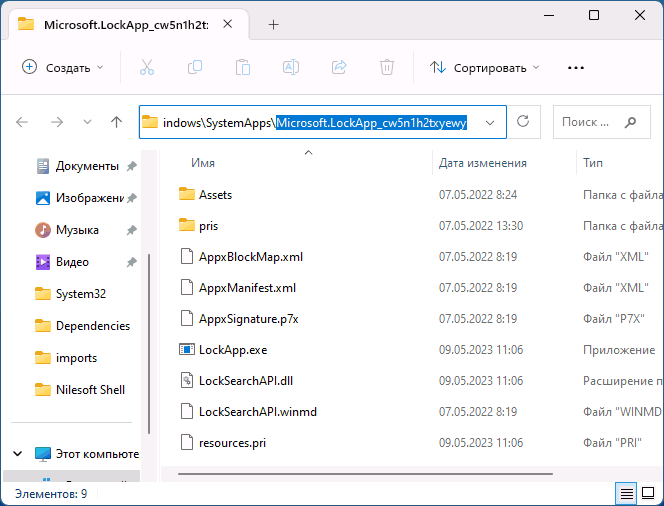The image size is (664, 506).
Task: Select the AppxBlockMap.xml file
Action: [251, 257]
